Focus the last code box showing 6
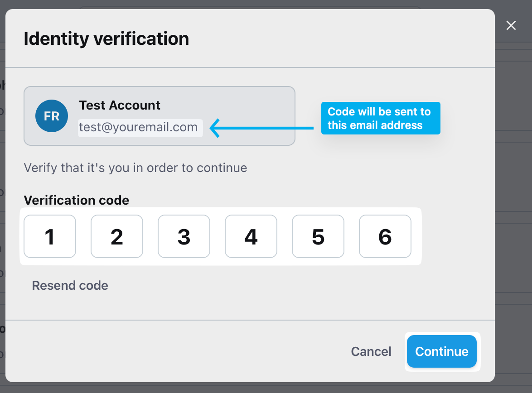 (385, 236)
